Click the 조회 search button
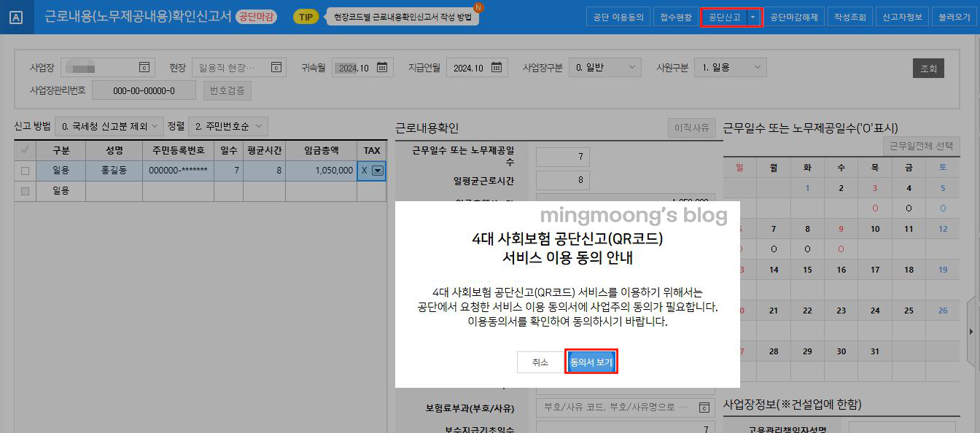The height and width of the screenshot is (433, 980). pos(927,68)
